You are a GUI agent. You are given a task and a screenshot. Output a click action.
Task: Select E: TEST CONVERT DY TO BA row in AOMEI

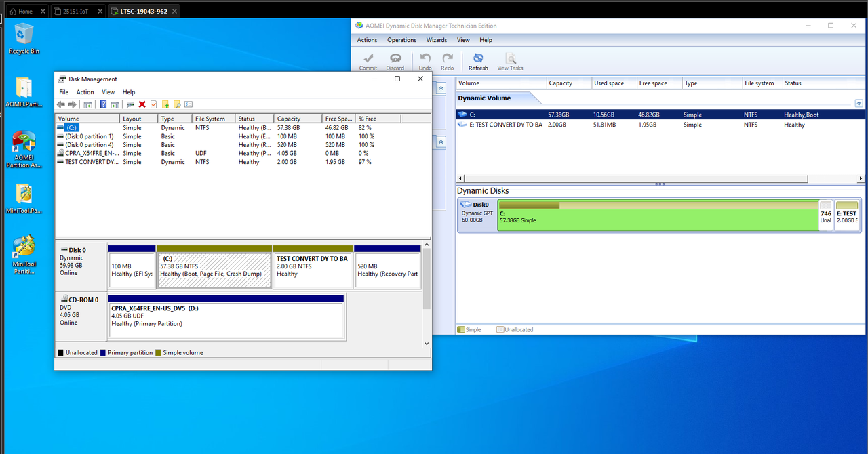pos(660,125)
